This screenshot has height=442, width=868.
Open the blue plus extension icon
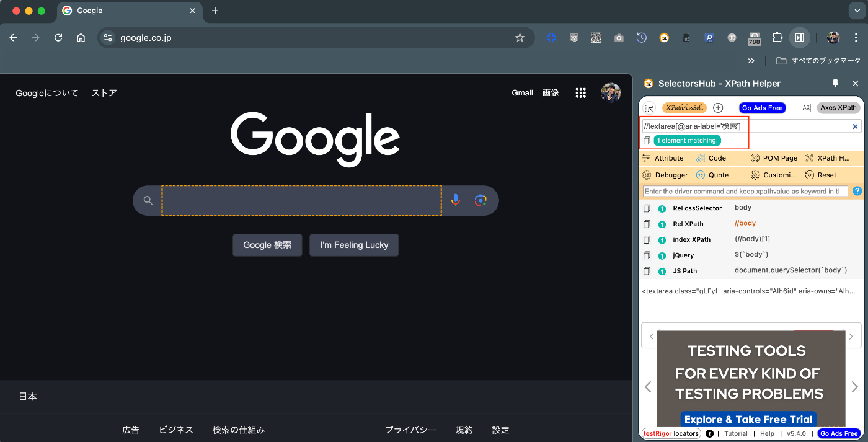pos(551,38)
